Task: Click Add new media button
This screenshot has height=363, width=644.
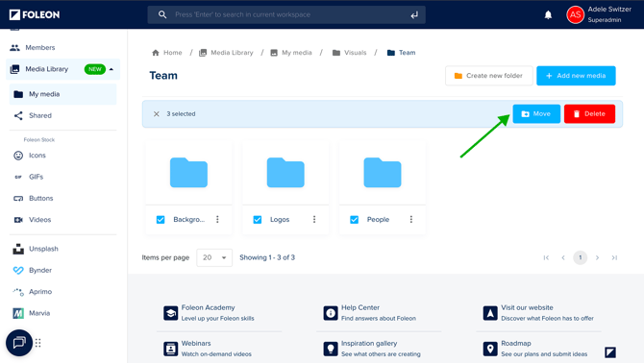Action: pyautogui.click(x=576, y=76)
